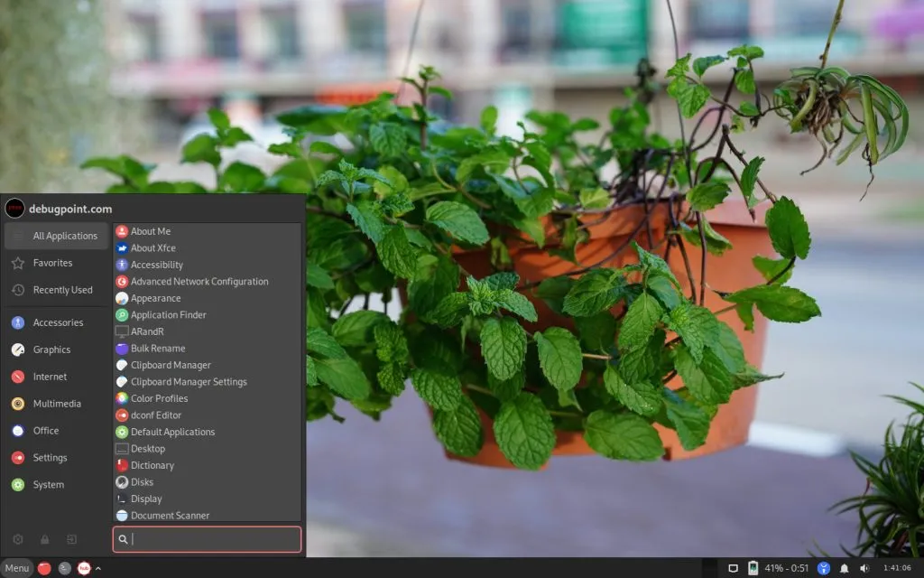Launch About Xfce
This screenshot has width=924, height=578.
[x=207, y=247]
